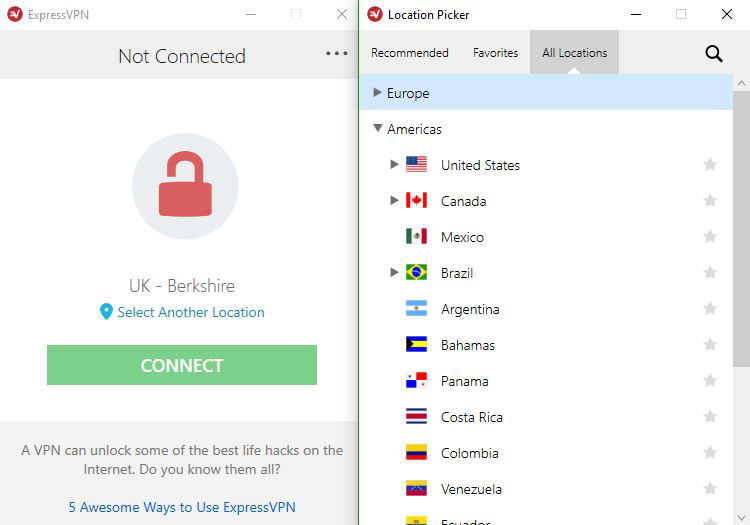750x525 pixels.
Task: Click the location list vertical scrollbar
Action: pyautogui.click(x=741, y=230)
